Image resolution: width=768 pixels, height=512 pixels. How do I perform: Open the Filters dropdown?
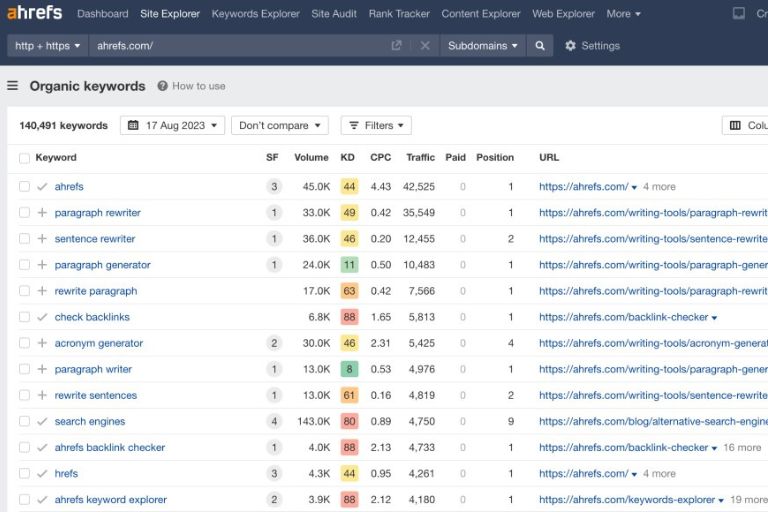click(376, 125)
